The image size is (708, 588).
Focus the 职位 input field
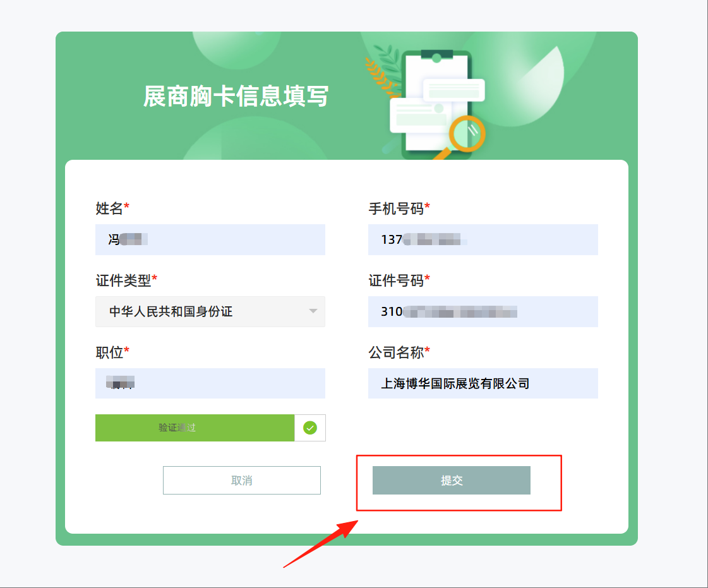pos(210,383)
